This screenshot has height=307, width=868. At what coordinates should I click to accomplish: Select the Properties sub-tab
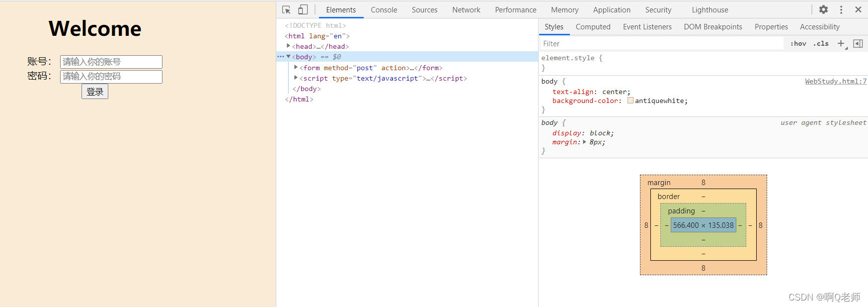click(x=771, y=27)
